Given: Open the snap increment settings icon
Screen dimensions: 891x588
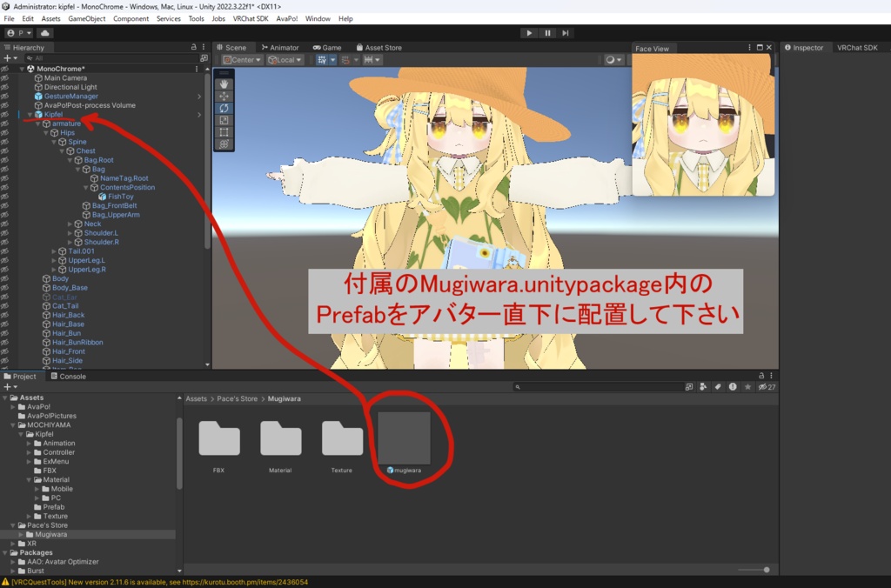Looking at the screenshot, I should click(x=368, y=60).
